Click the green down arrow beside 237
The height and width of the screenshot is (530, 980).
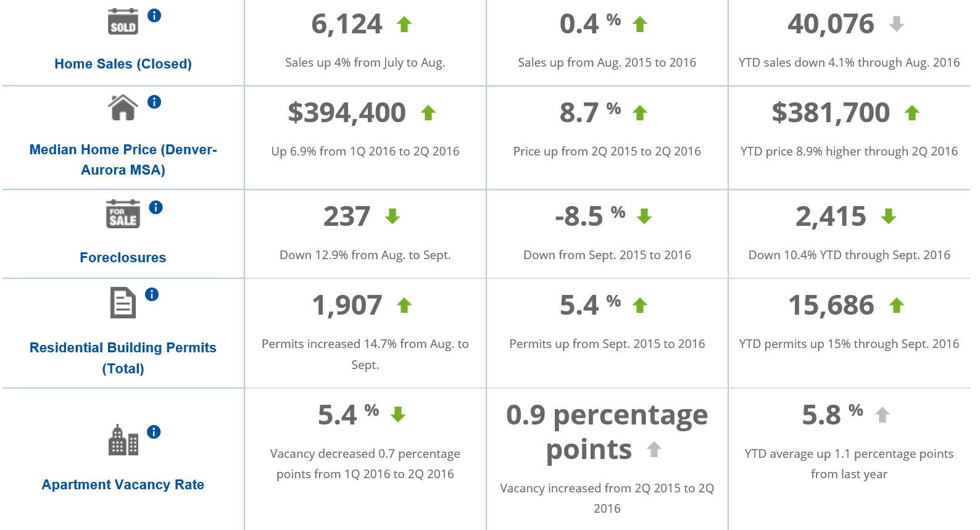pyautogui.click(x=392, y=217)
